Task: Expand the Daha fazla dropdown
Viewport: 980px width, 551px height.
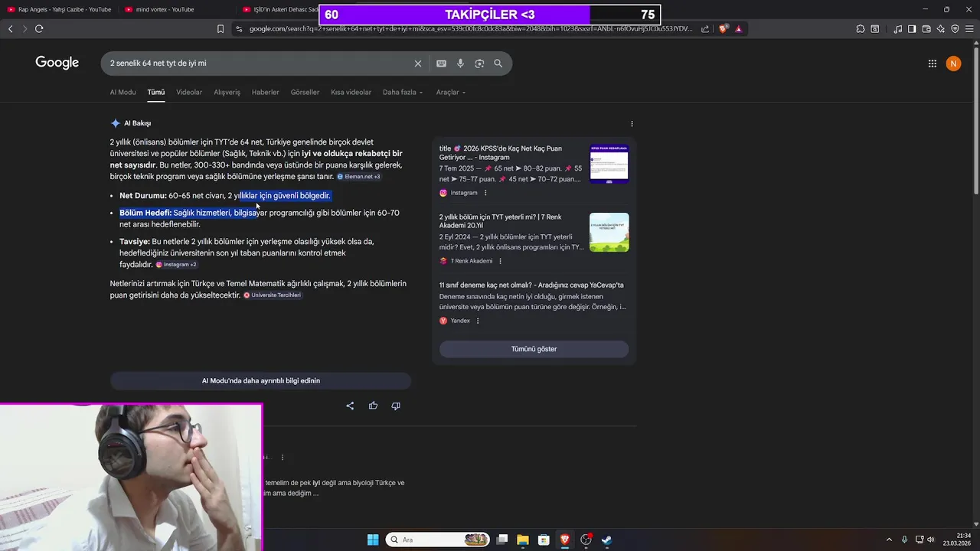Action: 403,93
